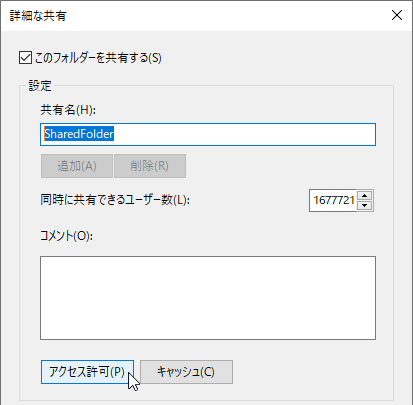Close the 詳細な共有 dialog

click(x=397, y=15)
